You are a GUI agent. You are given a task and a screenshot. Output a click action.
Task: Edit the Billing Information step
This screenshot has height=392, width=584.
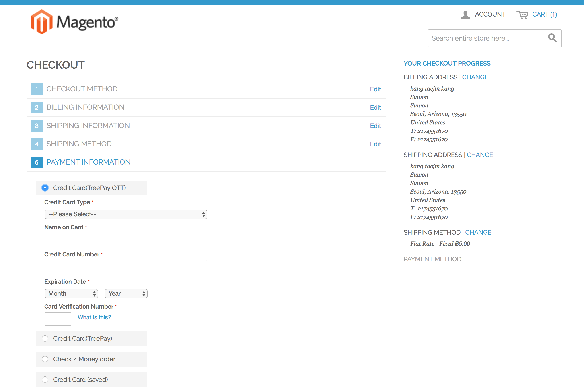(x=375, y=107)
